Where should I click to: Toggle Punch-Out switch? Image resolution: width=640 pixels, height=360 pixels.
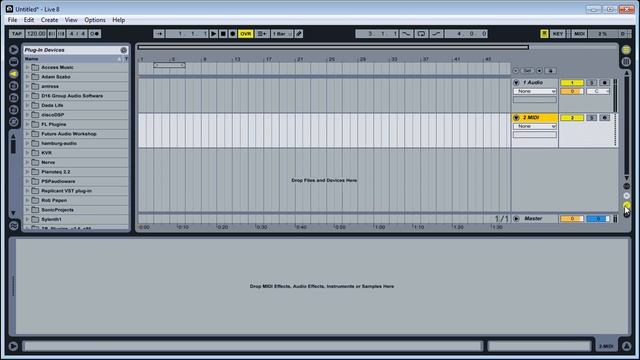[x=436, y=34]
